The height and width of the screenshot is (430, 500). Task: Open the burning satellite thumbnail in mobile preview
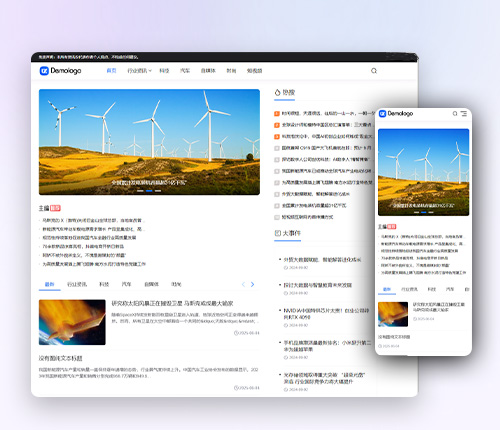pyautogui.click(x=393, y=314)
